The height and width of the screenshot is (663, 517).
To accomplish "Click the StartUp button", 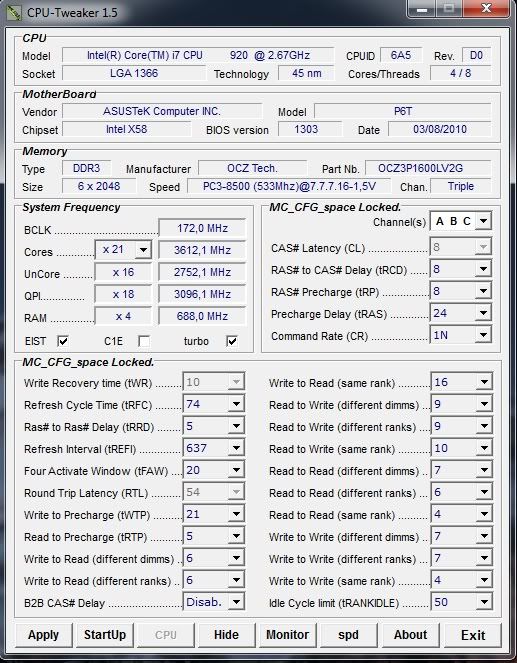I will [105, 635].
